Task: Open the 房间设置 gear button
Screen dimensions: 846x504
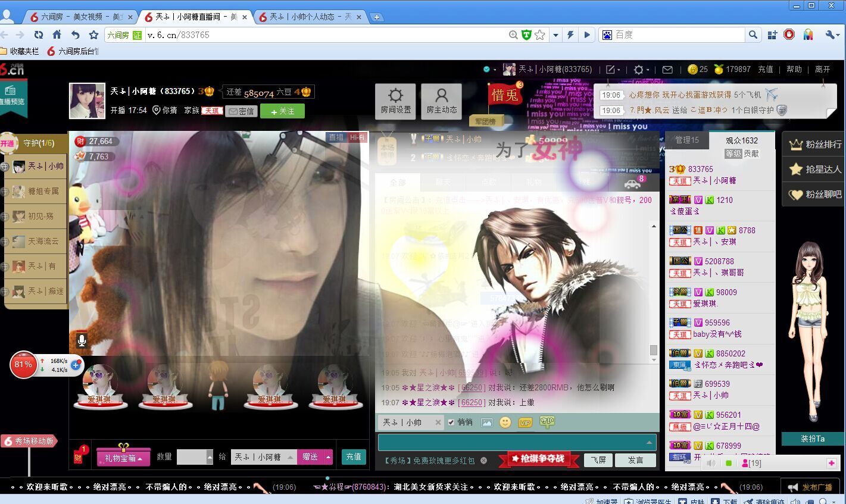Action: click(395, 101)
